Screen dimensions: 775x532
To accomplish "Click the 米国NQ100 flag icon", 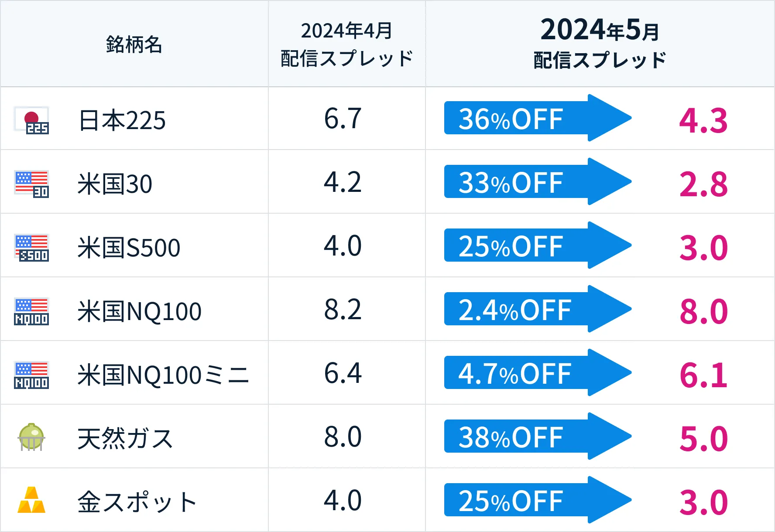I will [x=31, y=311].
